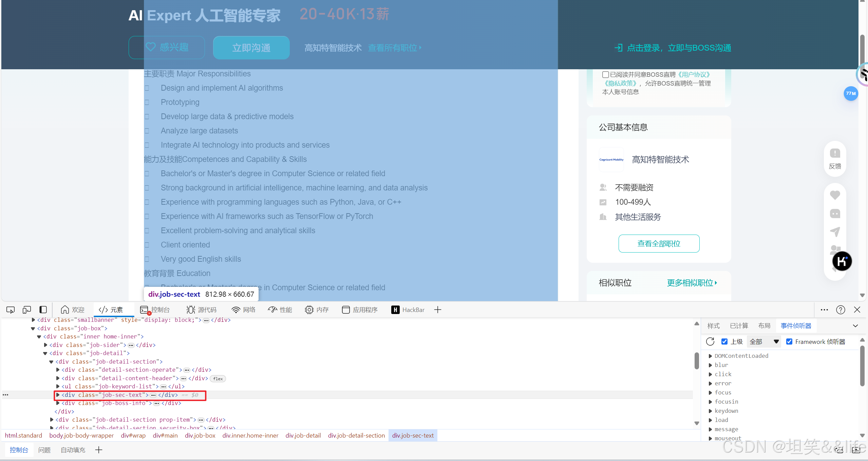The image size is (868, 461).
Task: Click the 查看全部职位 button
Action: click(659, 243)
